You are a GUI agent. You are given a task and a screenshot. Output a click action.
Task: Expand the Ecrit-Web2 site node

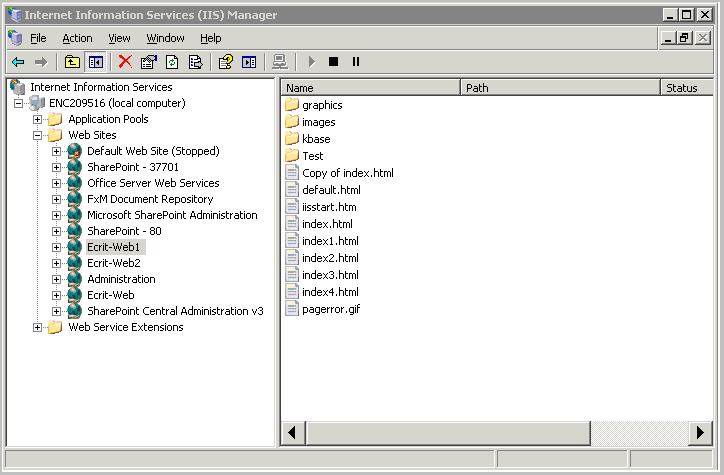pyautogui.click(x=57, y=263)
